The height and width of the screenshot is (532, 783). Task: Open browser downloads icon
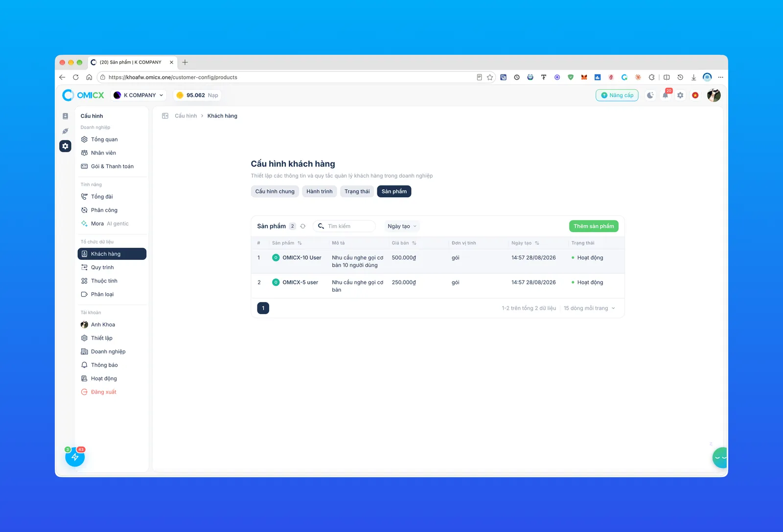click(693, 77)
